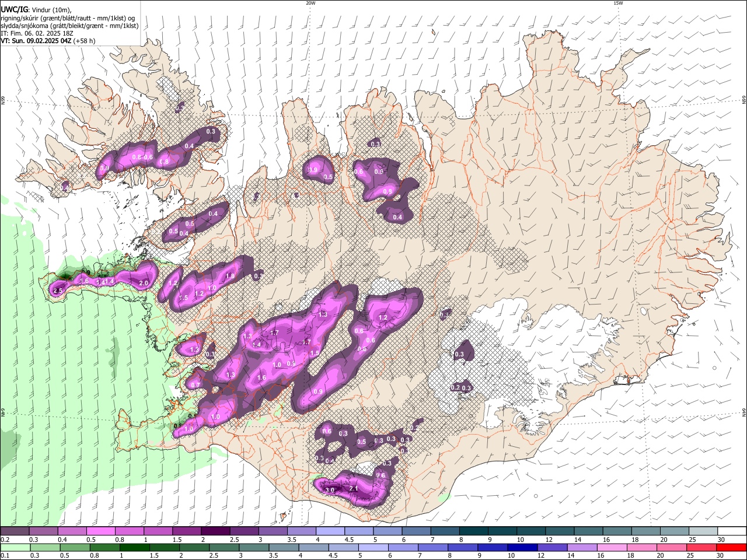Click the '20W' longitude label

pos(310,3)
